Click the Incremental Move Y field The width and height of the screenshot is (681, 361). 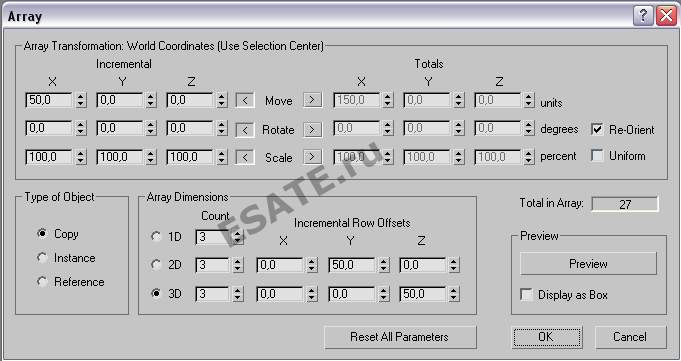point(119,100)
